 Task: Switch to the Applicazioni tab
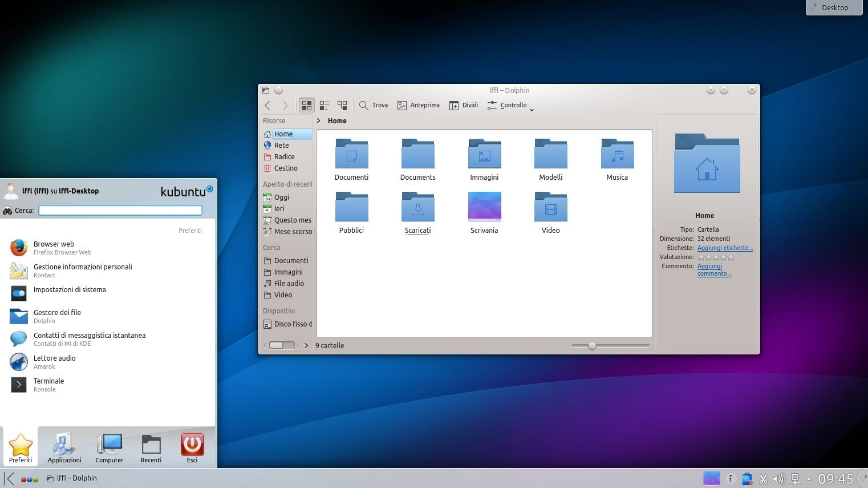point(64,448)
